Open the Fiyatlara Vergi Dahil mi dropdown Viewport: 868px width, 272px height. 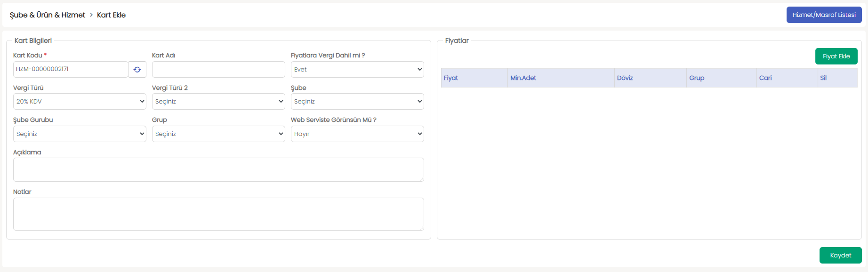[x=357, y=69]
